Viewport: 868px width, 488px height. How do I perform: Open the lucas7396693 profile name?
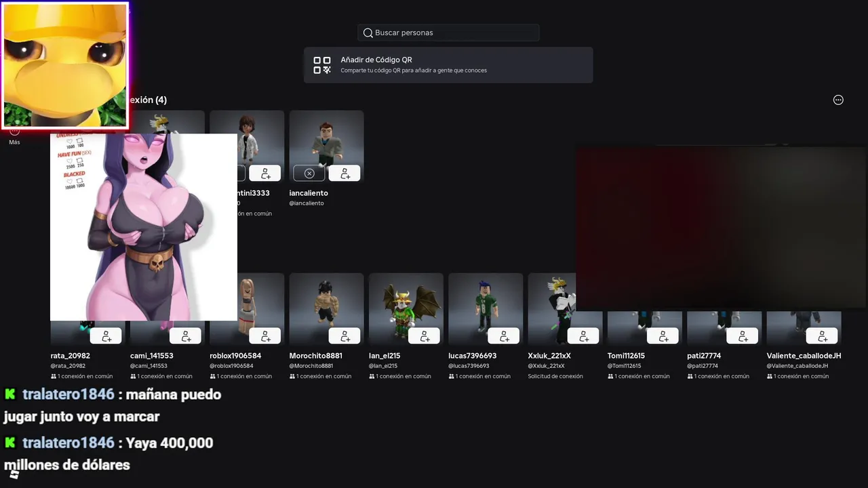click(x=473, y=356)
